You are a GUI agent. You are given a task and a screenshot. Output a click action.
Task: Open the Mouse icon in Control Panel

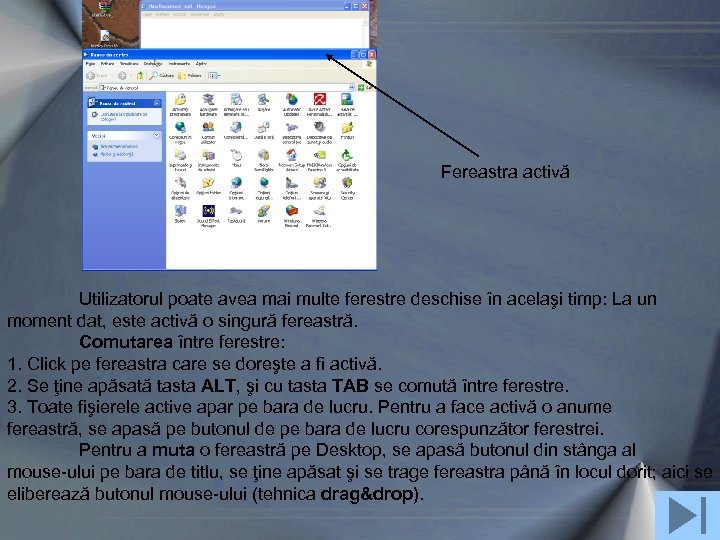[x=236, y=155]
